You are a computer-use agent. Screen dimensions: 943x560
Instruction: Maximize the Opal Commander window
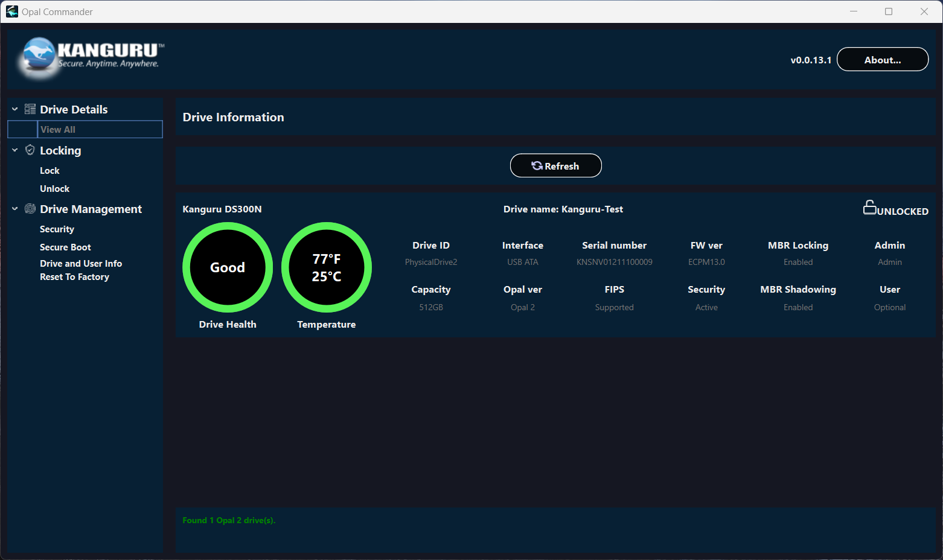coord(889,11)
